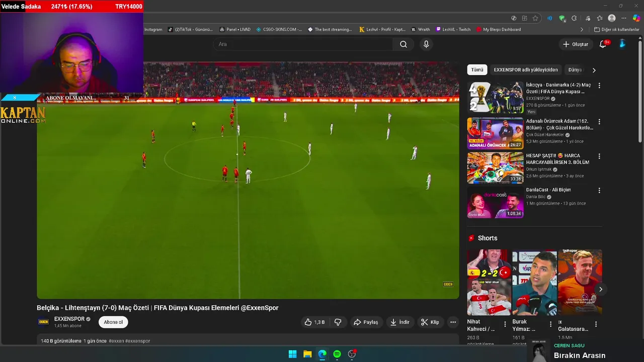The height and width of the screenshot is (362, 644).
Task: Open the TikTok bookmark
Action: click(190, 30)
